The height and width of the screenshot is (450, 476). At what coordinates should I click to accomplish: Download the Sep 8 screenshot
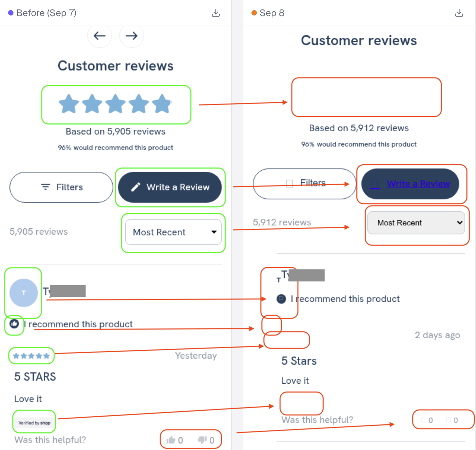tap(459, 13)
